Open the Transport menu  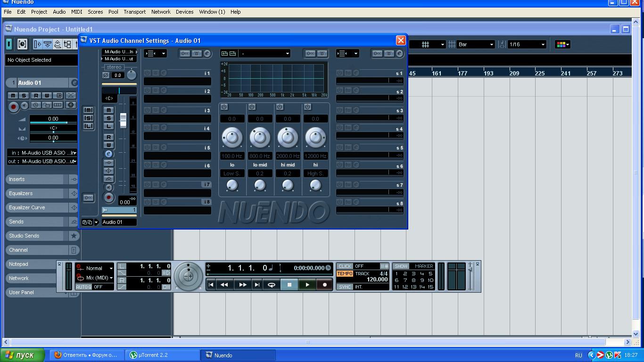coord(134,12)
